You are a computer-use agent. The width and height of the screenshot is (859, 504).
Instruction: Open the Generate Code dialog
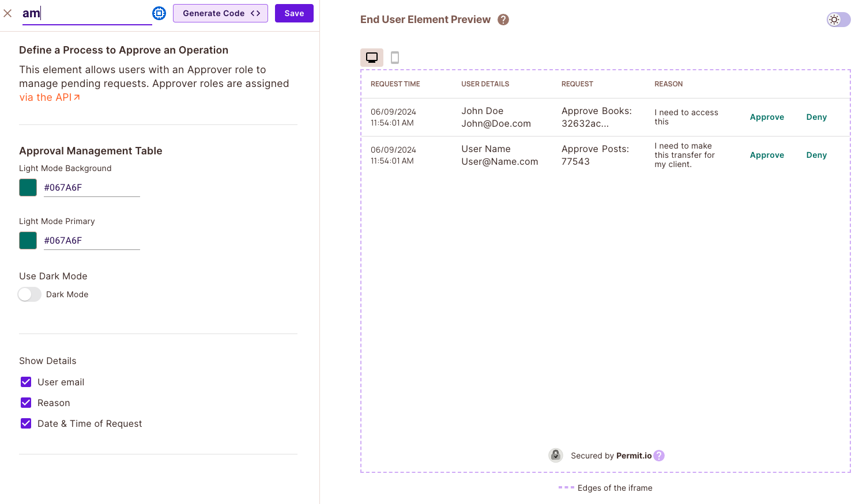[x=220, y=13]
